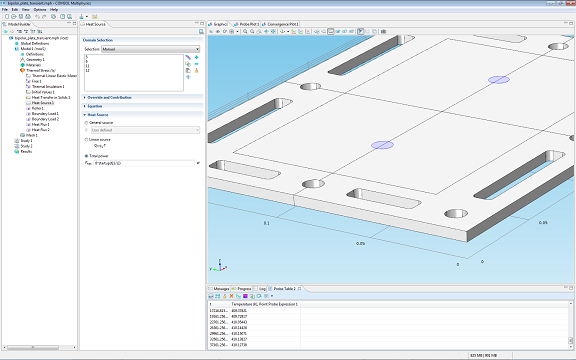Image resolution: width=576 pixels, height=360 pixels.
Task: Open dropdown arrow beside Go to Default 3D View
Action: (288, 32)
